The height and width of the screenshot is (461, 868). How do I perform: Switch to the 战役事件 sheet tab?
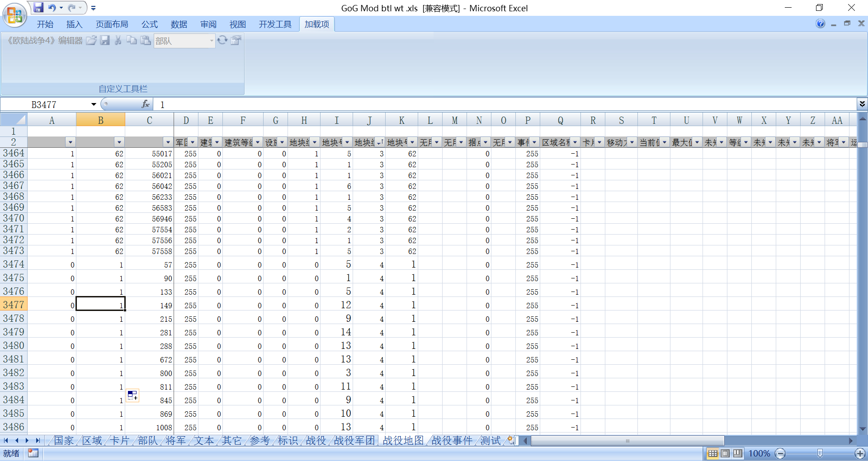coord(452,440)
